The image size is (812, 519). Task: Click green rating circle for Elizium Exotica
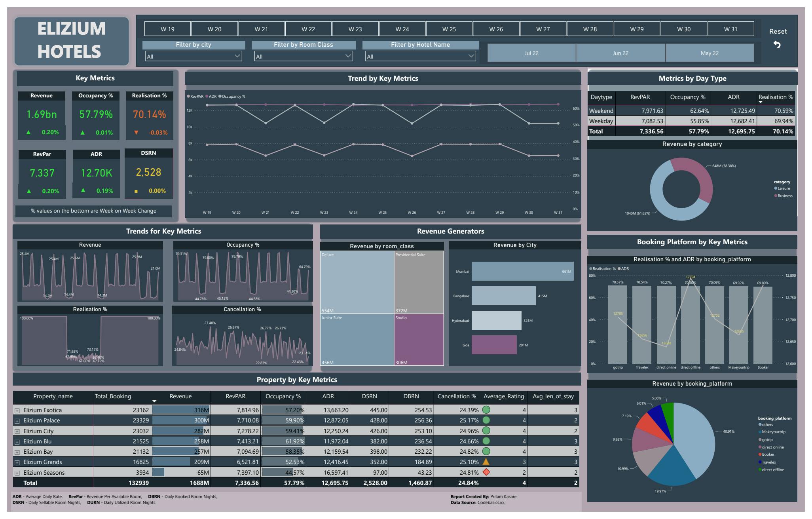[486, 410]
